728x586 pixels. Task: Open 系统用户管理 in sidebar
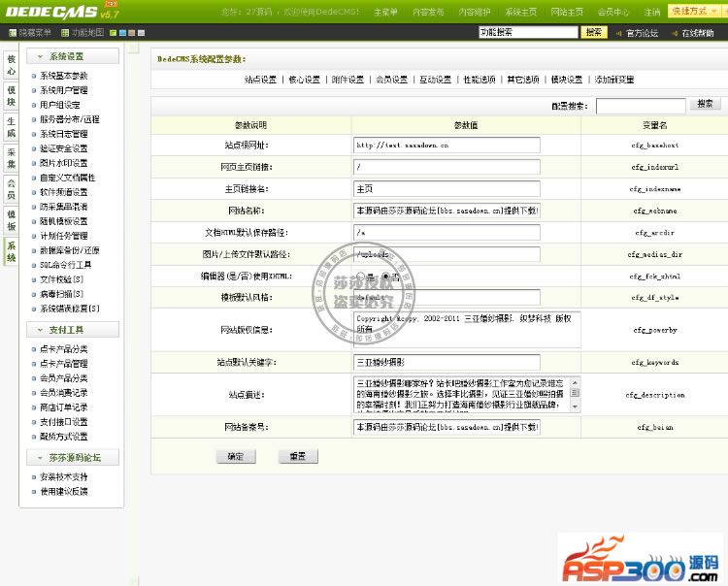[64, 90]
